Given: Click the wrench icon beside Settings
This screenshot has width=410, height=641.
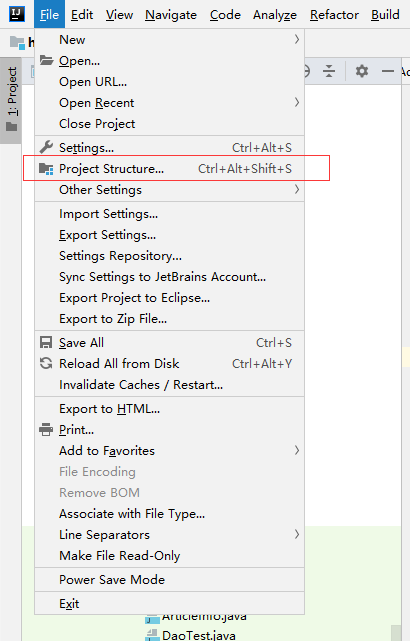Looking at the screenshot, I should [x=46, y=147].
